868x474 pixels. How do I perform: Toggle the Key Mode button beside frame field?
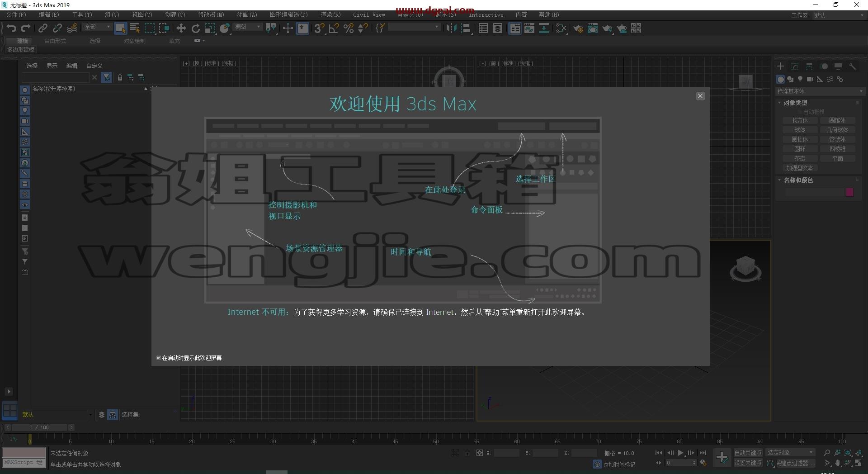pos(659,463)
